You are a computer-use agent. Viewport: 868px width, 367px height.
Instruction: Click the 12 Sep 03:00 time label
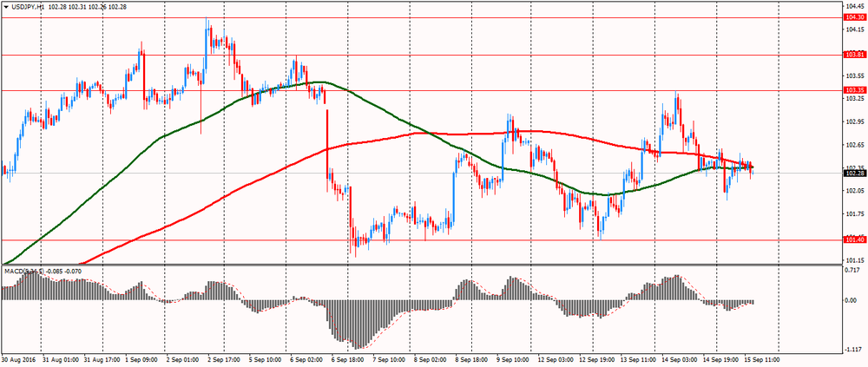tap(554, 359)
